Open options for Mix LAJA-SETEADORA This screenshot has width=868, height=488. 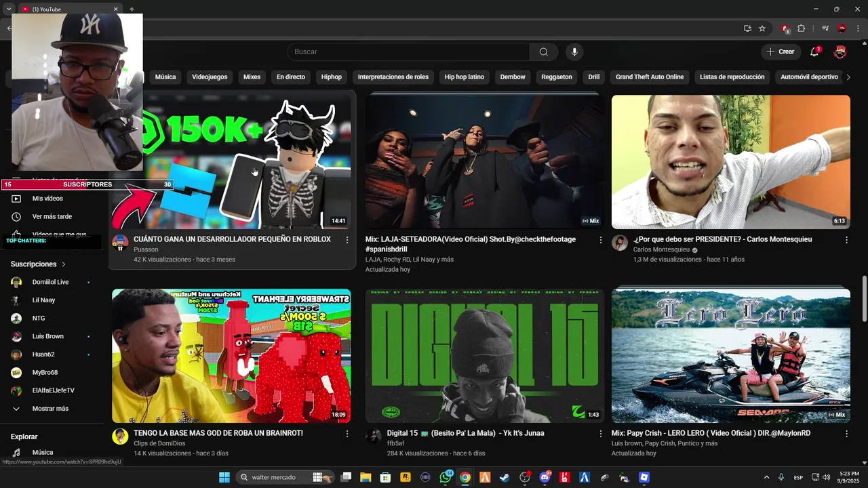click(600, 240)
